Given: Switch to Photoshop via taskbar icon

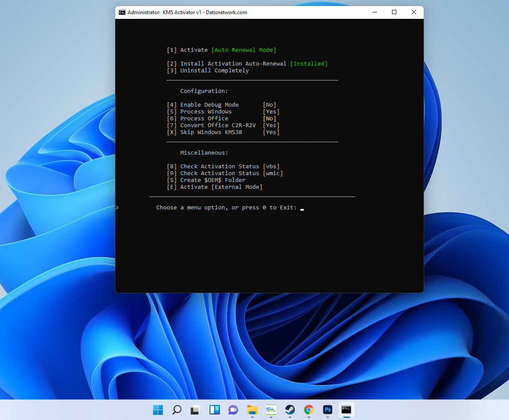Looking at the screenshot, I should (x=327, y=410).
